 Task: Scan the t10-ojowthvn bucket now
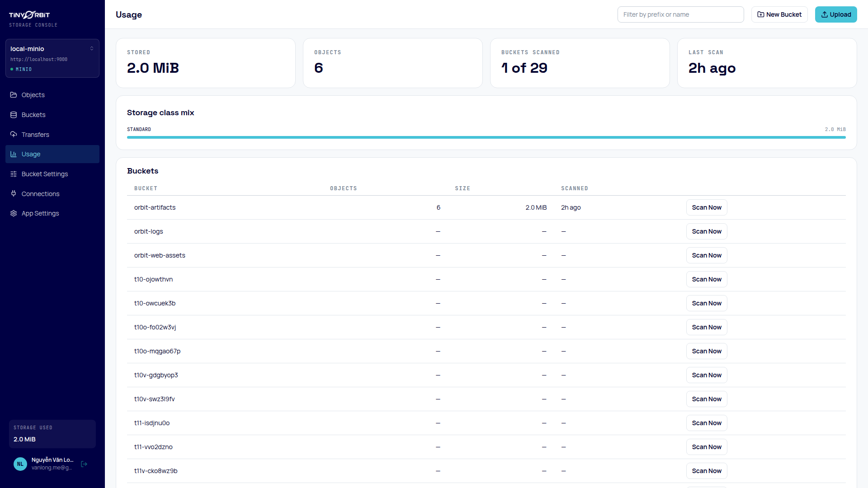[x=707, y=279]
